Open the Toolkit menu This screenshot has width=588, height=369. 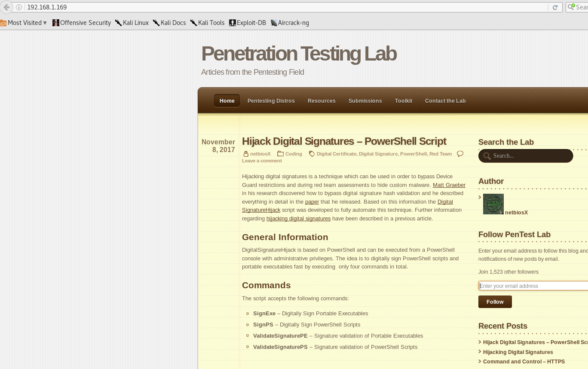[404, 101]
